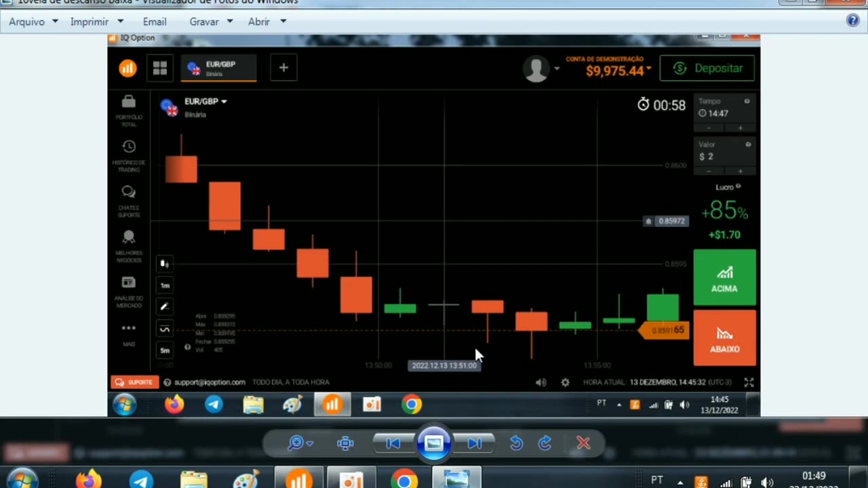Click the Windows Start orb in the bottom taskbar
Image resolution: width=868 pixels, height=488 pixels.
[x=22, y=480]
